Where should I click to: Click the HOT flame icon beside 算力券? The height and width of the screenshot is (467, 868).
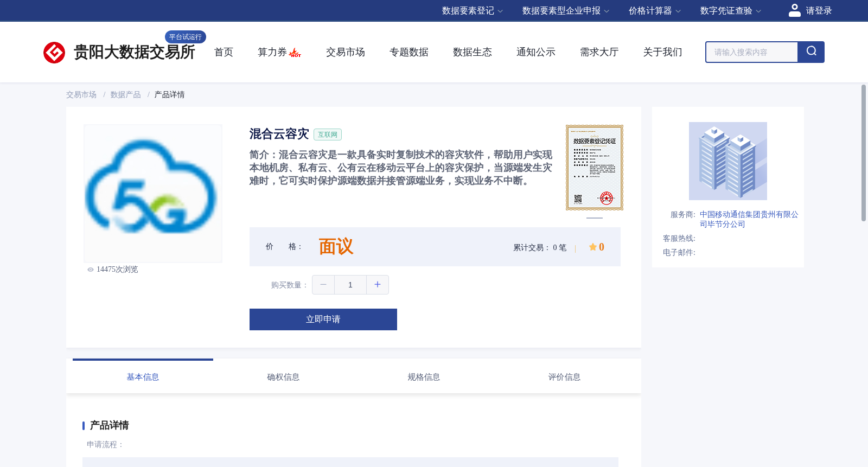click(x=295, y=53)
